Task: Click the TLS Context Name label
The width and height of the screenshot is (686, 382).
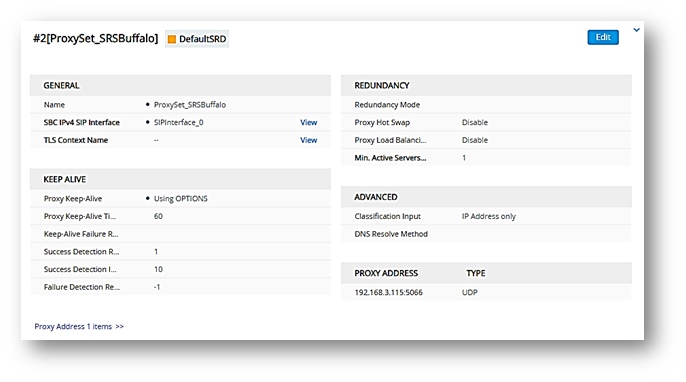Action: point(76,140)
